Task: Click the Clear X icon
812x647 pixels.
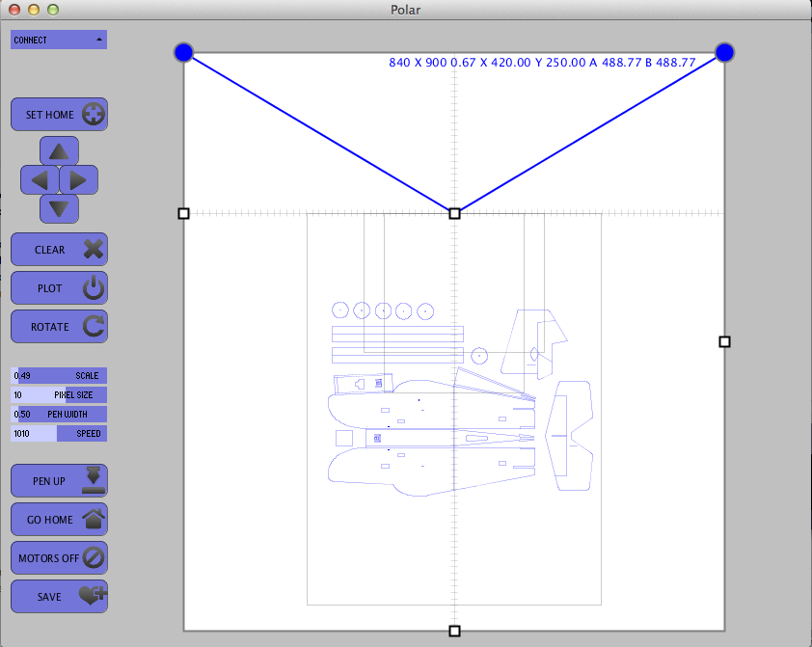Action: (x=94, y=249)
